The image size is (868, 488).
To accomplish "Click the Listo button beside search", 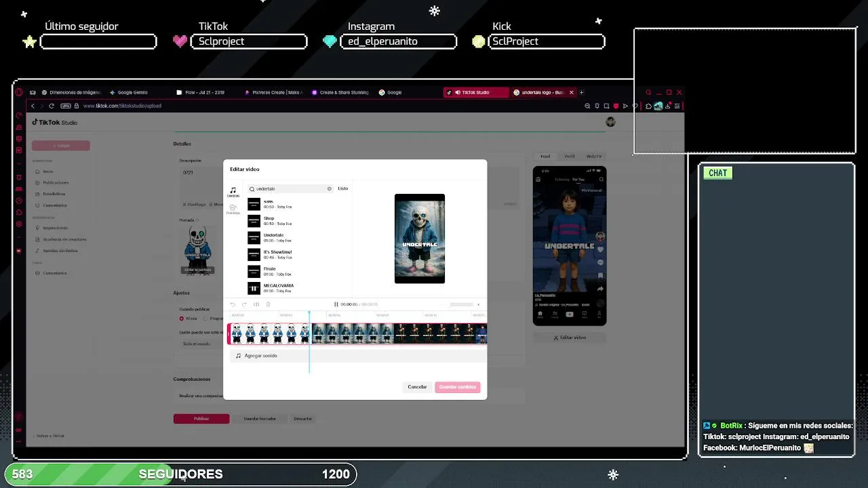I will (x=343, y=188).
